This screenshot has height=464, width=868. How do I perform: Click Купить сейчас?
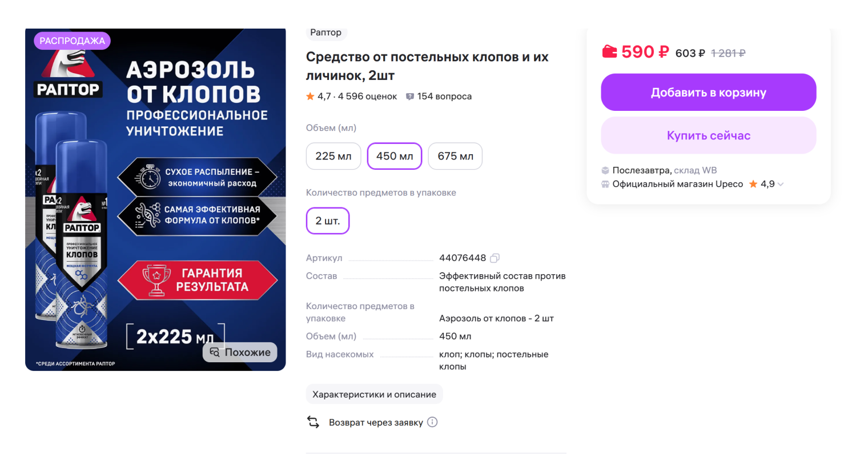click(708, 135)
